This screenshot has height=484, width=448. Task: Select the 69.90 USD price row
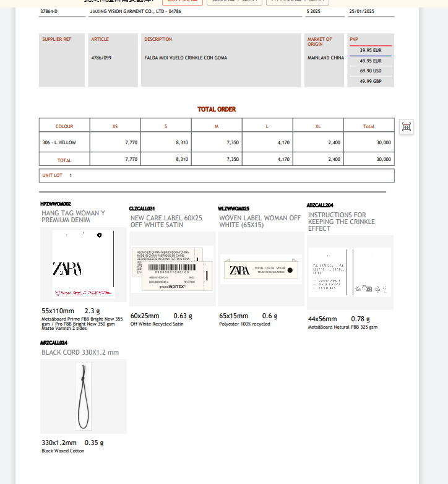point(371,71)
